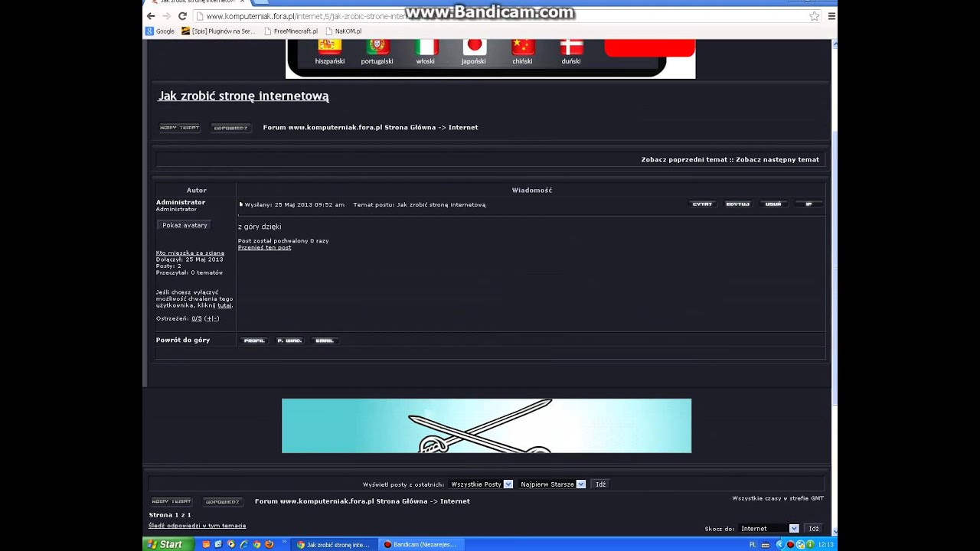Click the browser forward arrow
The height and width of the screenshot is (551, 980).
166,16
